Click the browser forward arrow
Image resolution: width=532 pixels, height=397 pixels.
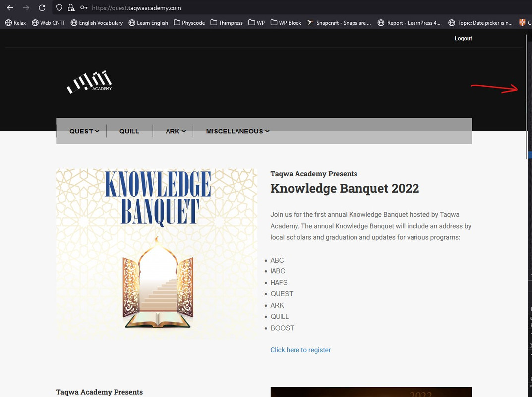pyautogui.click(x=26, y=8)
